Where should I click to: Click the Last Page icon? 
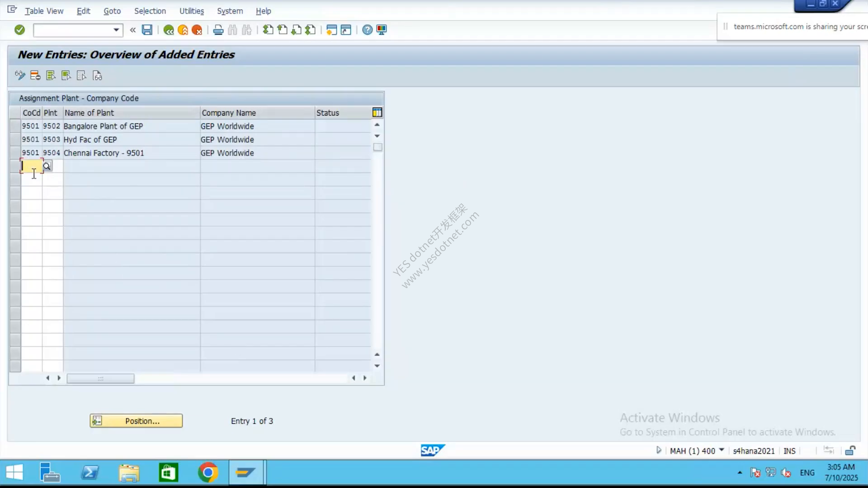[311, 30]
